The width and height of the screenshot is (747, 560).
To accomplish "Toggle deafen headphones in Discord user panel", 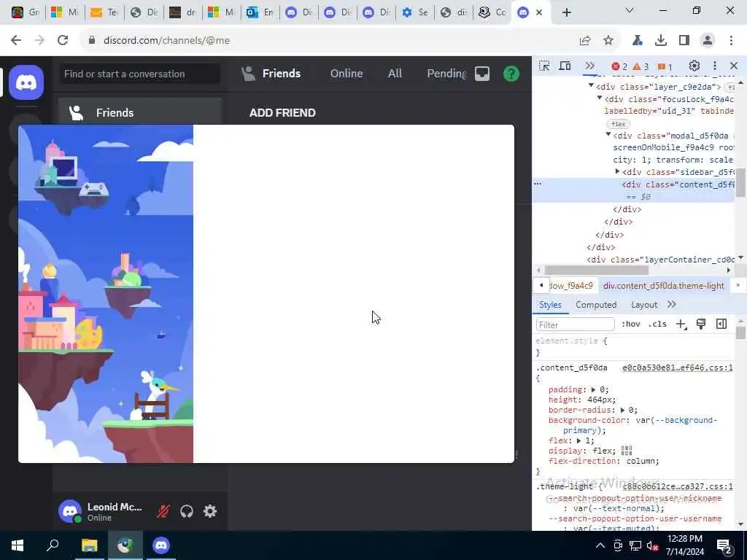I will [x=187, y=511].
